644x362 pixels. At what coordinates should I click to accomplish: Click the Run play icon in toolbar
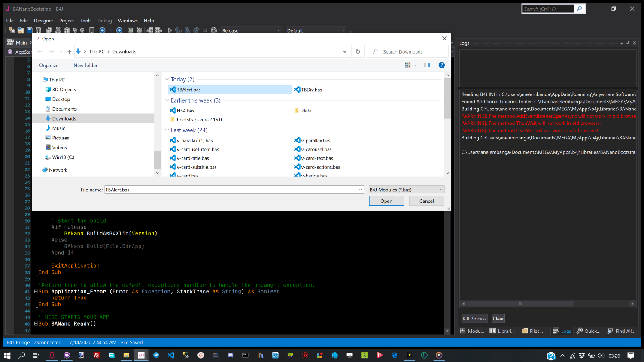170,30
